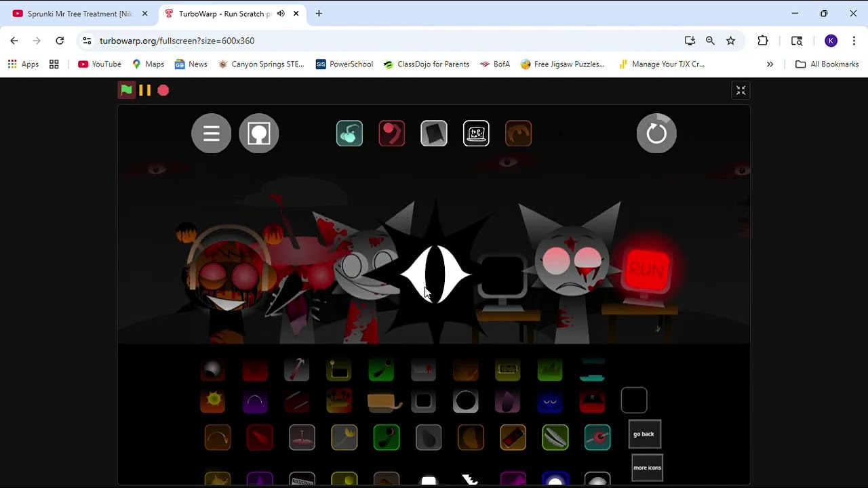
Task: Open the hamburger menu in the game
Action: [x=212, y=134]
